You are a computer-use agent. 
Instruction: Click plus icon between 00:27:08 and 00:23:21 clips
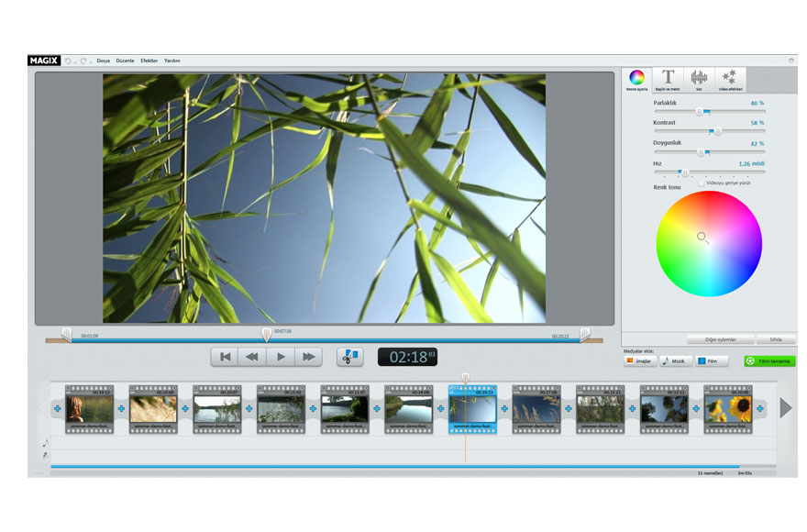coord(569,408)
